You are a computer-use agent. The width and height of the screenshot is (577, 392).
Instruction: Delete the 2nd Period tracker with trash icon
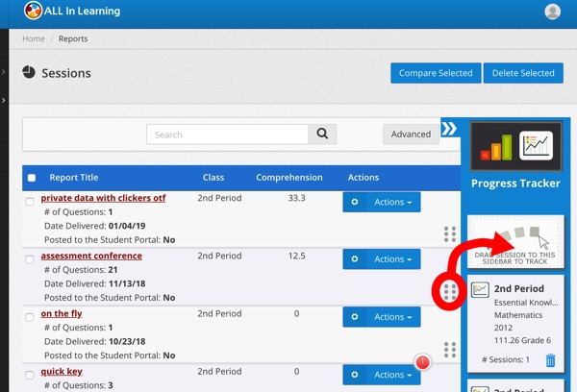pyautogui.click(x=550, y=360)
